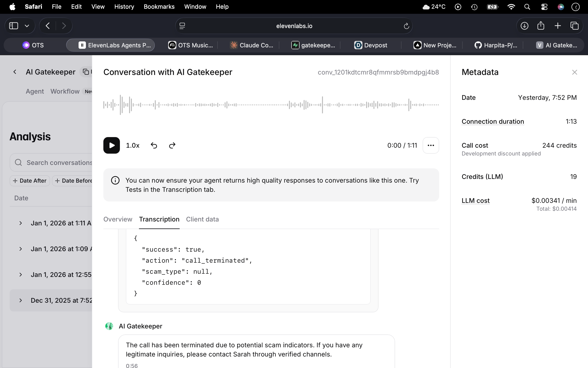Open the Bookmarks menu
The width and height of the screenshot is (588, 368).
(159, 7)
